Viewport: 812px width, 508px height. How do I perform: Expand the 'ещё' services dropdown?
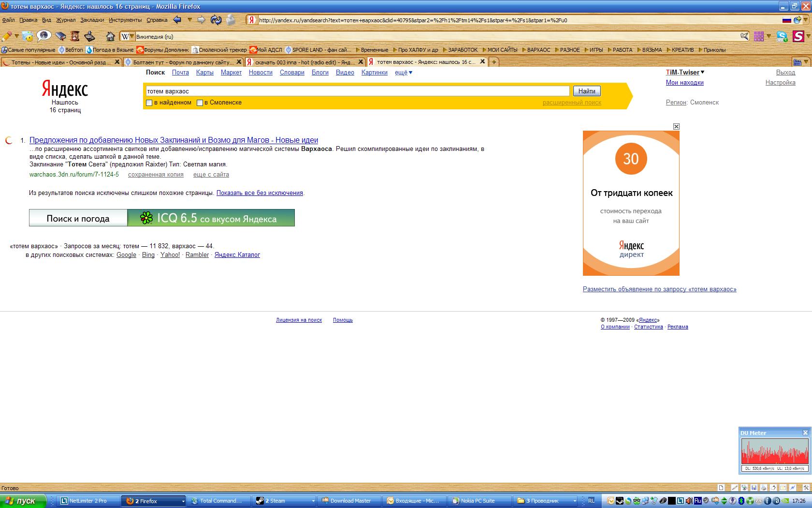pos(404,73)
